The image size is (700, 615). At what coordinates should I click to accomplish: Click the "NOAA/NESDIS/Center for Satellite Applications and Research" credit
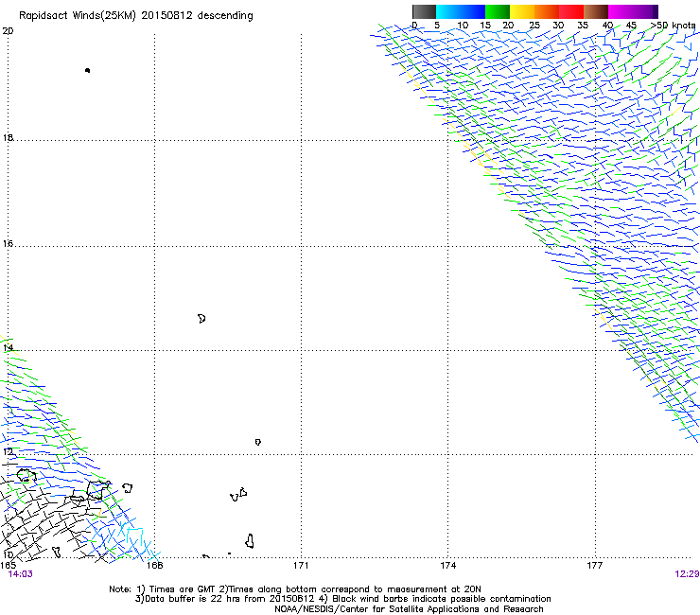pyautogui.click(x=409, y=609)
